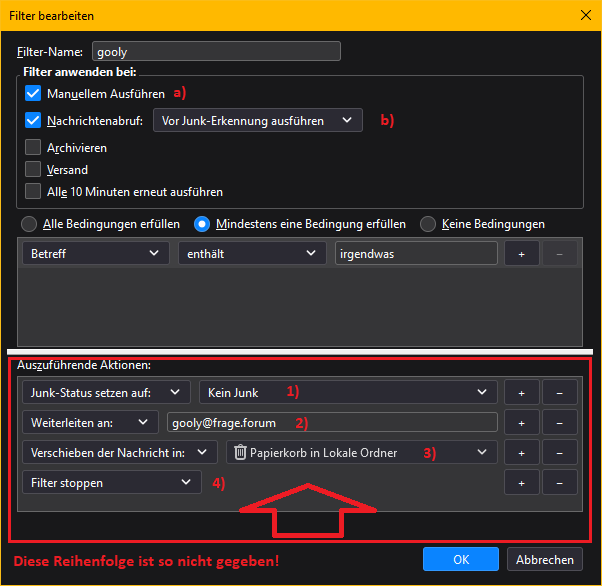
Task: Click minus button in Junk-Status action row
Action: [x=559, y=393]
